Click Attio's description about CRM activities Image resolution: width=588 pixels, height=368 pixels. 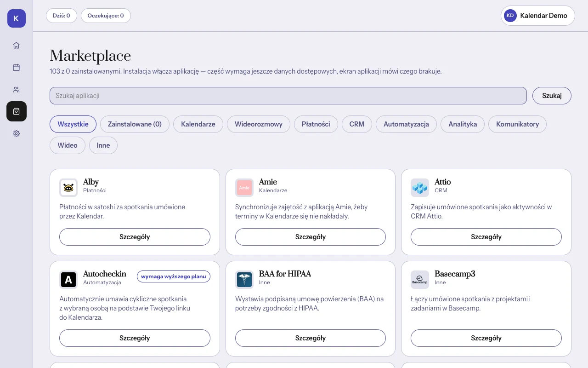[481, 212]
